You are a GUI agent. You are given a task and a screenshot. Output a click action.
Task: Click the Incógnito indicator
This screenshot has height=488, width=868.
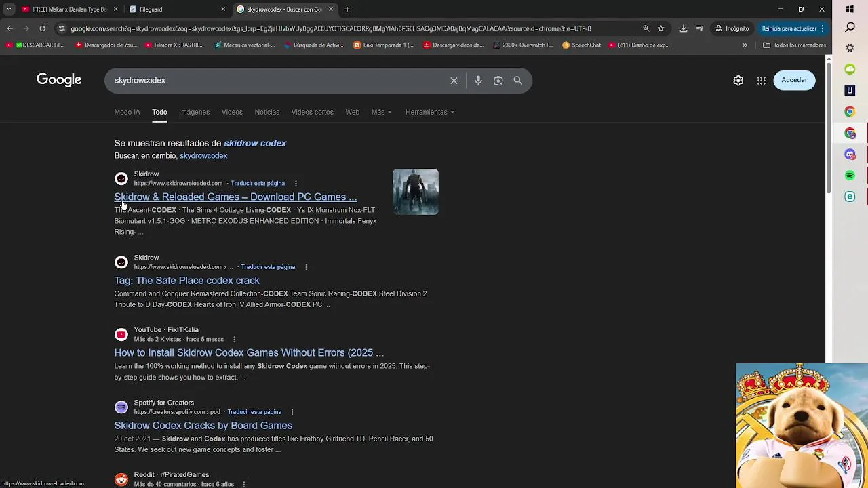click(x=732, y=28)
